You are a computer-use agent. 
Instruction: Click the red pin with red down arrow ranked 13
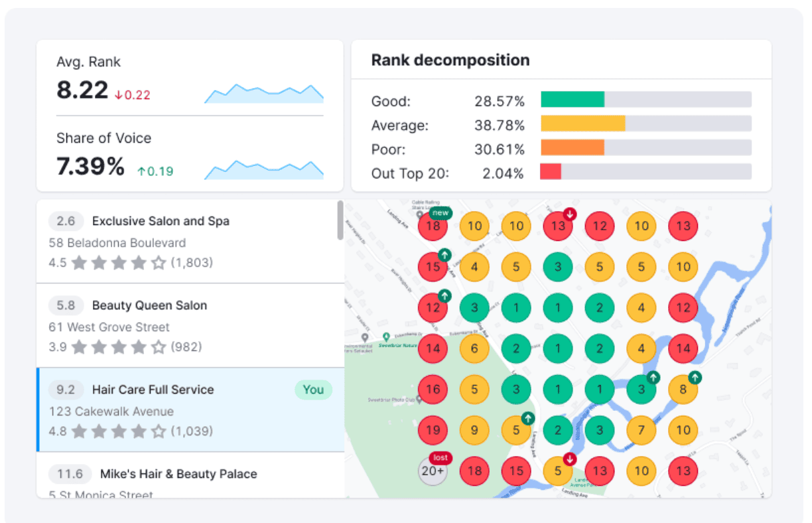tap(558, 226)
